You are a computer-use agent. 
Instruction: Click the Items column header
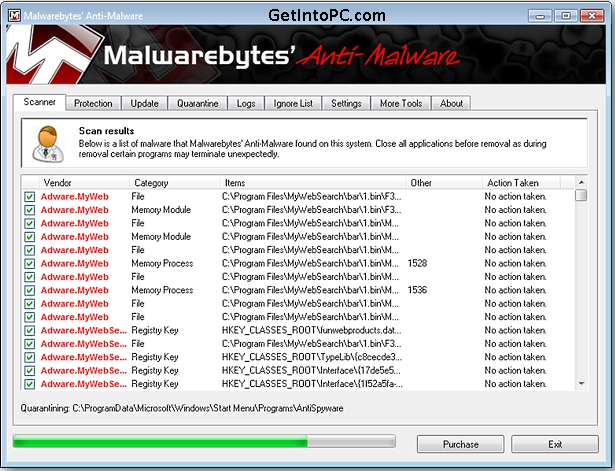pyautogui.click(x=312, y=183)
